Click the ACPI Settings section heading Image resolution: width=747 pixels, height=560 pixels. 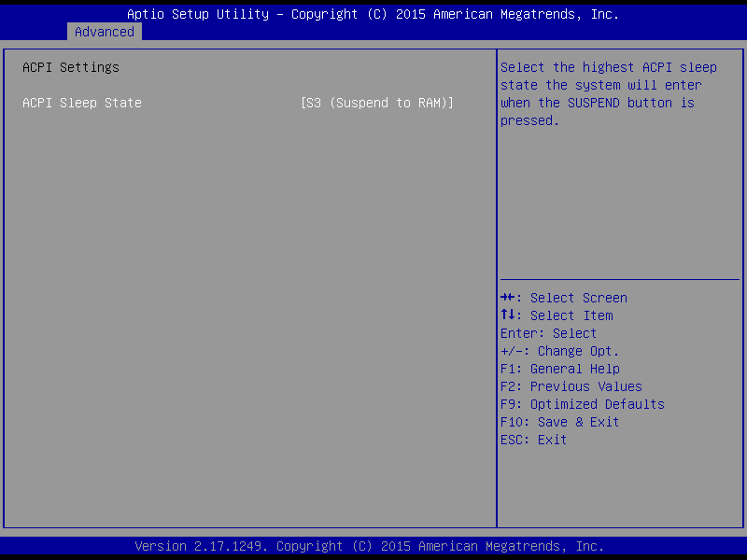click(x=71, y=67)
